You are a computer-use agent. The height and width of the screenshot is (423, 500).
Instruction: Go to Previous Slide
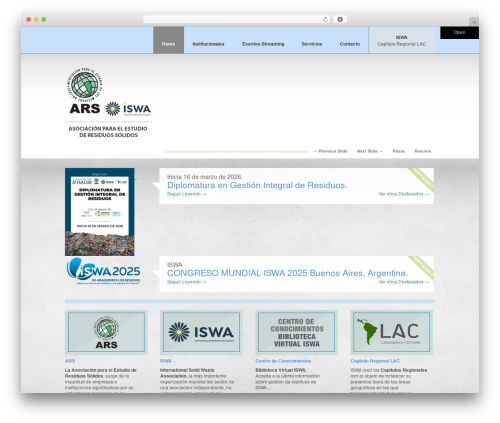330,151
